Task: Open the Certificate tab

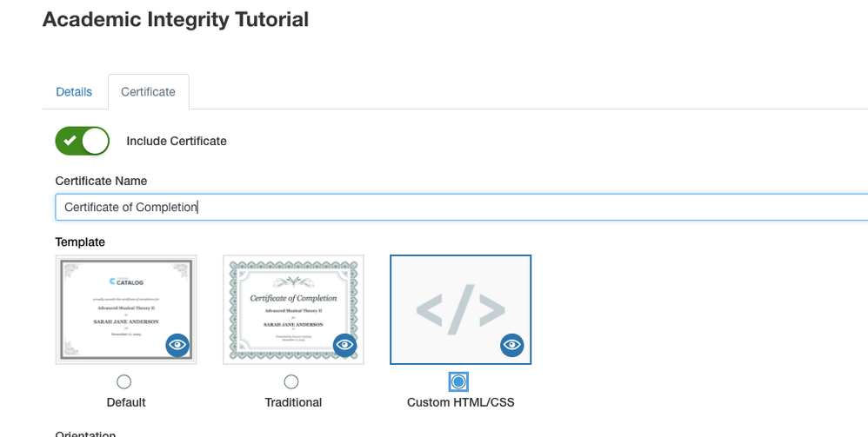Action: 148,91
